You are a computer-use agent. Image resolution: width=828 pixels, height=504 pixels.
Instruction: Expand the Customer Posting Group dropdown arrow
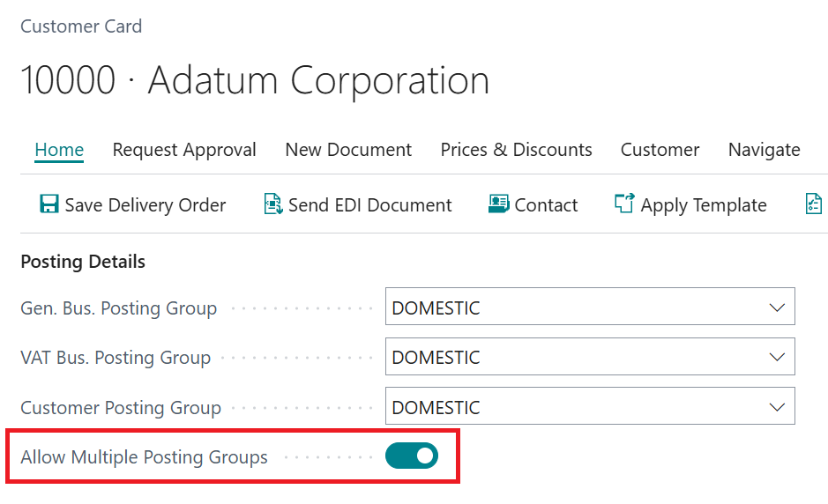[x=777, y=407]
